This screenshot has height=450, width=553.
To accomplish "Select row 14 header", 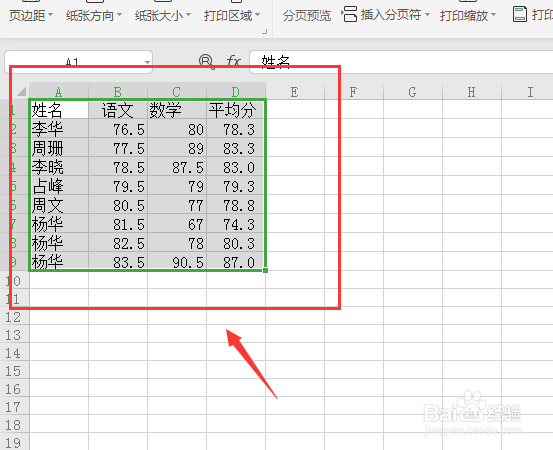I will click(x=14, y=353).
